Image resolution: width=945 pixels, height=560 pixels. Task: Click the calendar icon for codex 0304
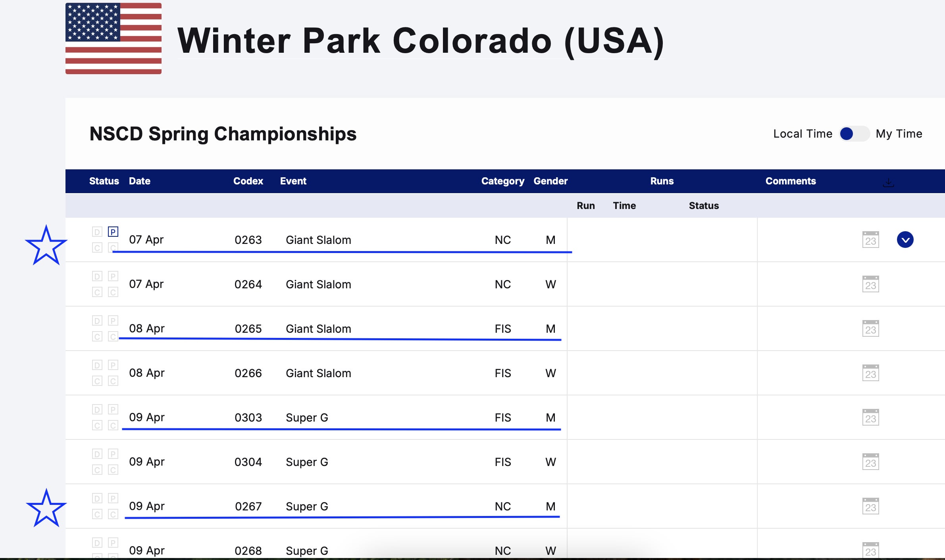870,462
